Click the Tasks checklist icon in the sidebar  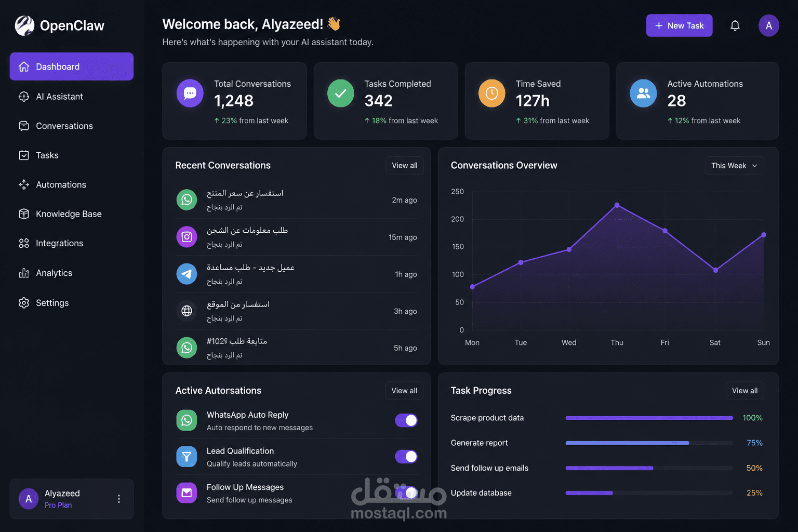click(24, 155)
